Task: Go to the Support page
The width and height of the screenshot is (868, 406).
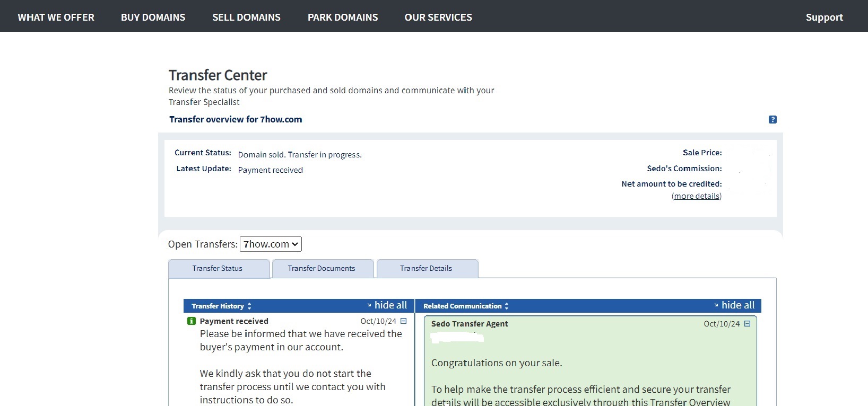Action: click(x=824, y=17)
